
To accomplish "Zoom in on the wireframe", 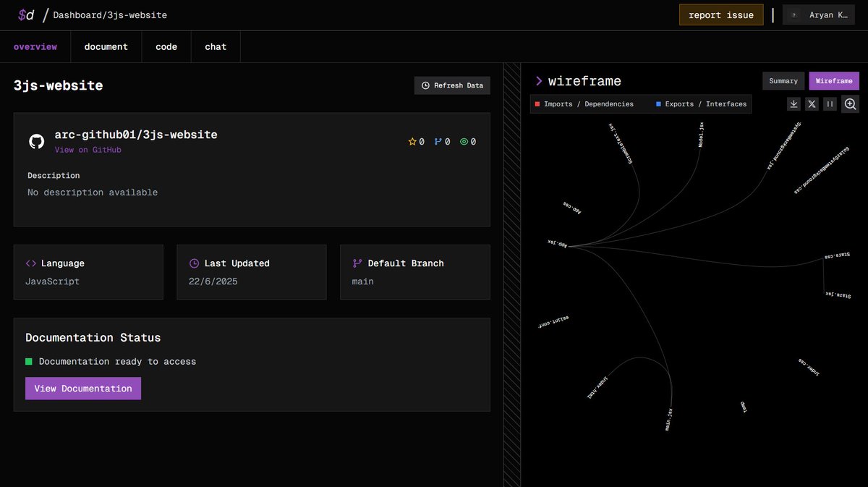I will (x=850, y=104).
